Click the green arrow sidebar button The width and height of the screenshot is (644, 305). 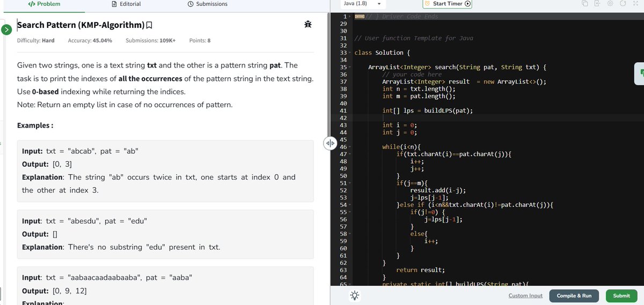6,29
